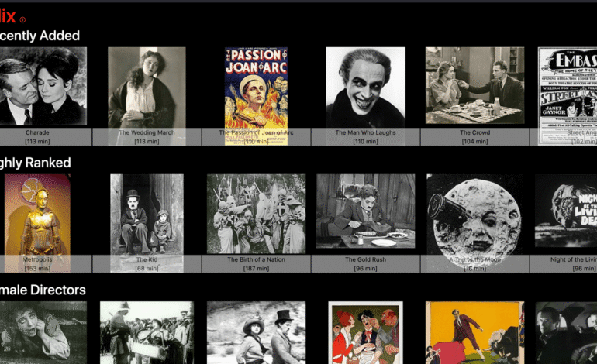This screenshot has width=597, height=364.
Task: Open The Passion of Joan of Arc poster
Action: 256,96
